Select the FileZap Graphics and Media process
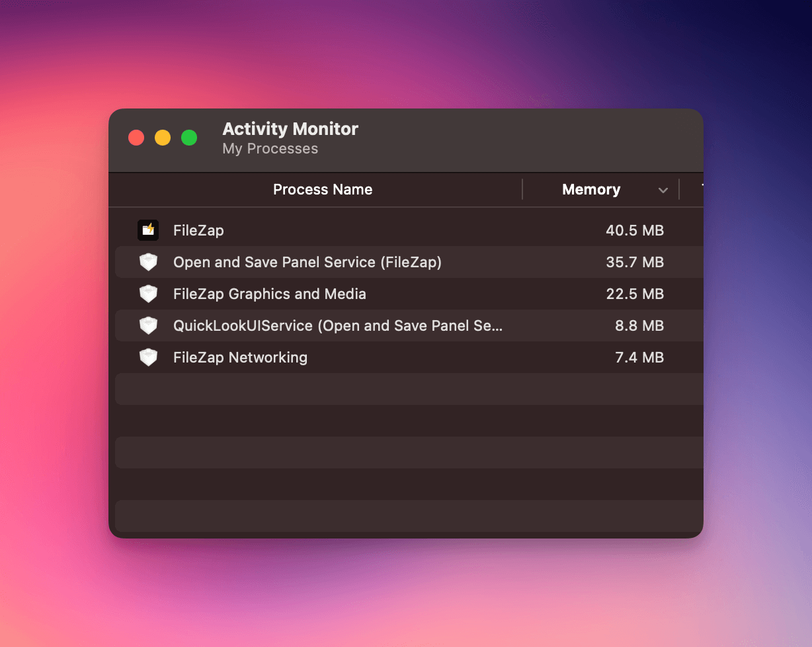The image size is (812, 647). tap(270, 294)
